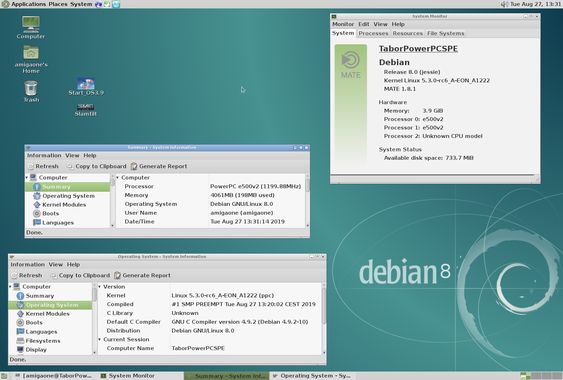The width and height of the screenshot is (563, 380).
Task: Open the Places menu in top panel
Action: pos(58,4)
